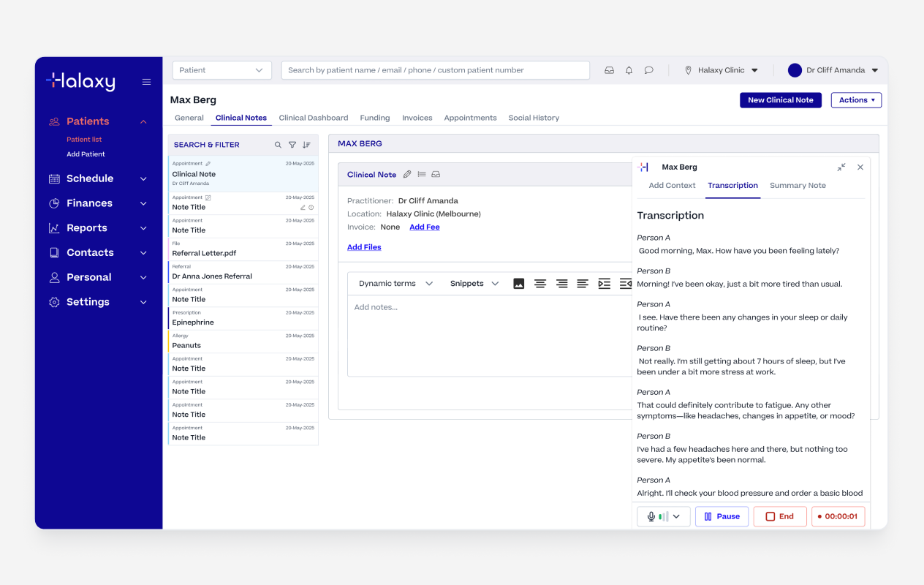Click the New Clinical Note button
Viewport: 924px width, 585px height.
[781, 100]
